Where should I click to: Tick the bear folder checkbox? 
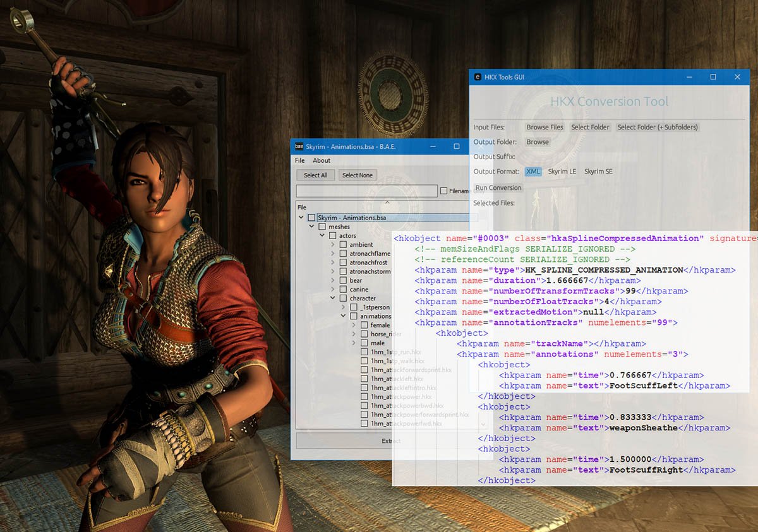click(x=343, y=280)
